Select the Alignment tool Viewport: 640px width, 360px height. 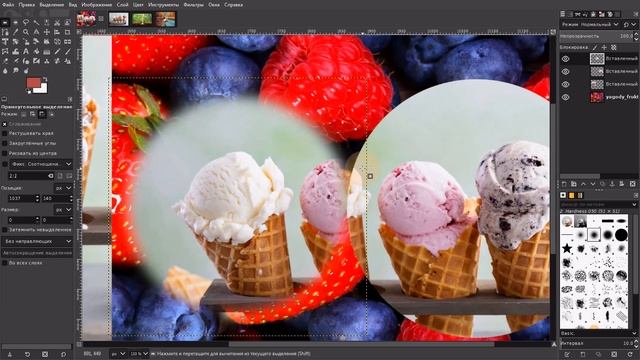(x=57, y=32)
